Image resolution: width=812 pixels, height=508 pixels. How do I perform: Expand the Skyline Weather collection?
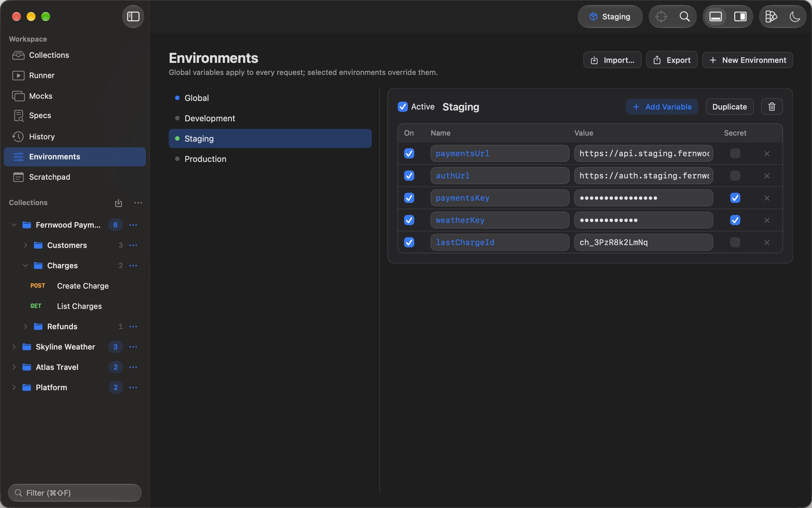click(14, 347)
